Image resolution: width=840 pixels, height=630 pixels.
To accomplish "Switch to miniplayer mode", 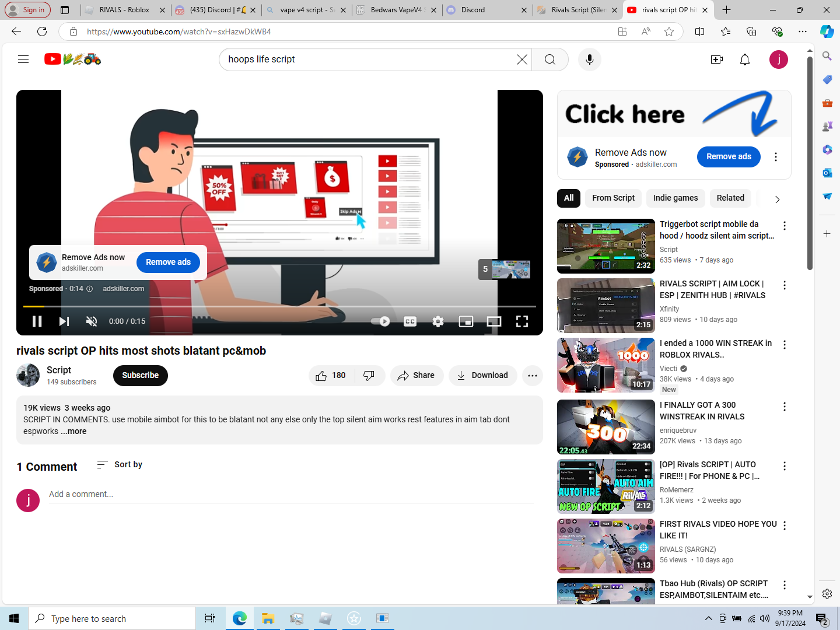I will pyautogui.click(x=466, y=321).
